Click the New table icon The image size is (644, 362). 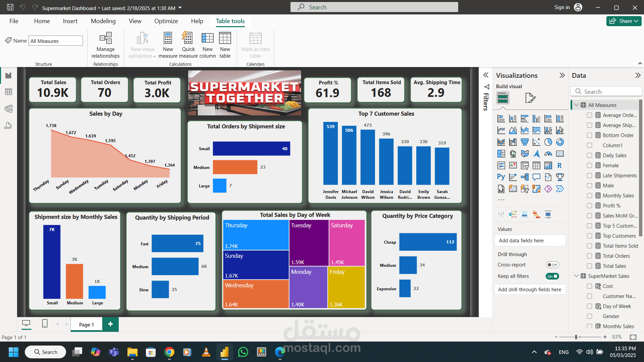coord(225,39)
